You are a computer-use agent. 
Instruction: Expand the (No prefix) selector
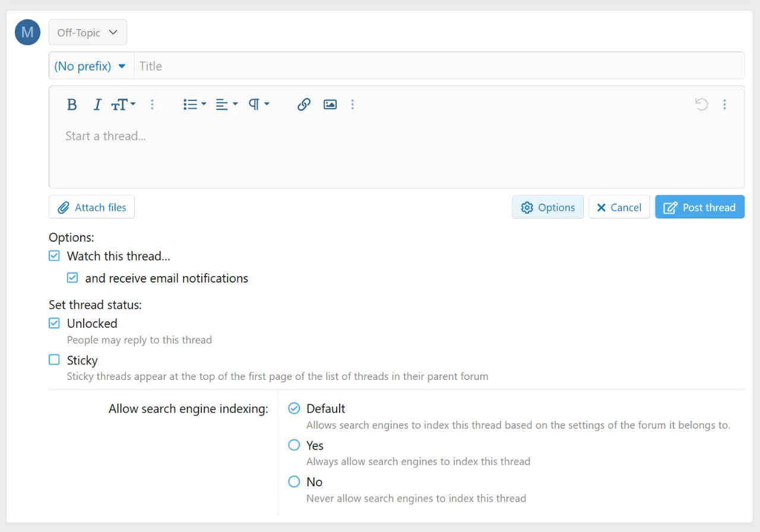pyautogui.click(x=91, y=66)
